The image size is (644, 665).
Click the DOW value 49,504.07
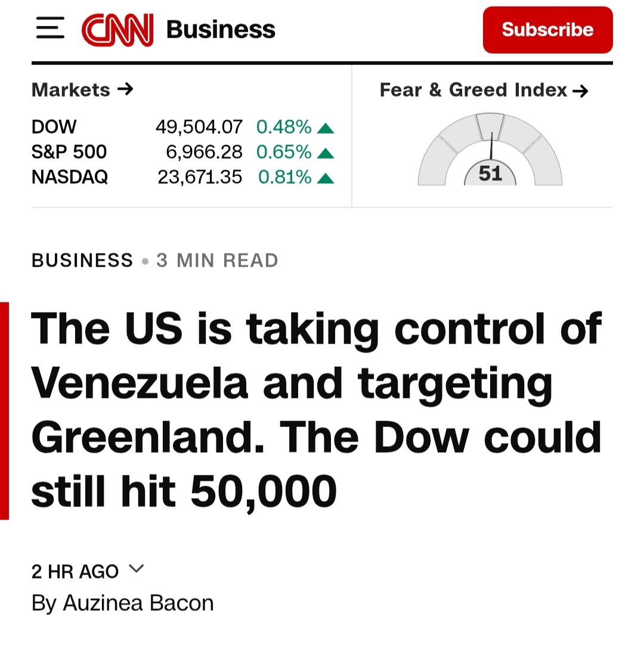click(x=199, y=126)
